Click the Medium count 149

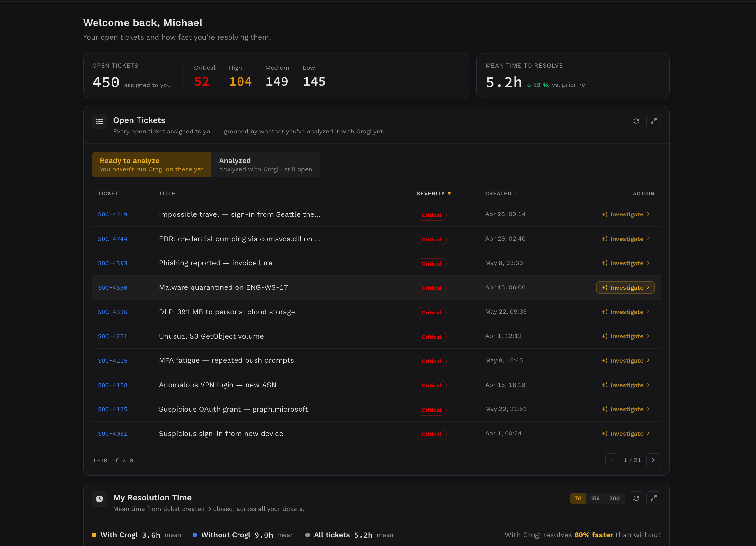click(277, 82)
